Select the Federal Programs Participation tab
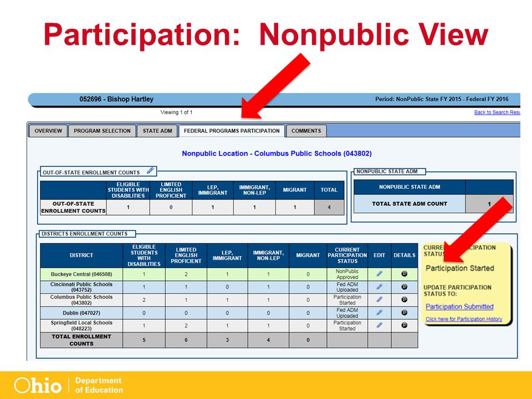The width and height of the screenshot is (532, 399). pyautogui.click(x=232, y=131)
